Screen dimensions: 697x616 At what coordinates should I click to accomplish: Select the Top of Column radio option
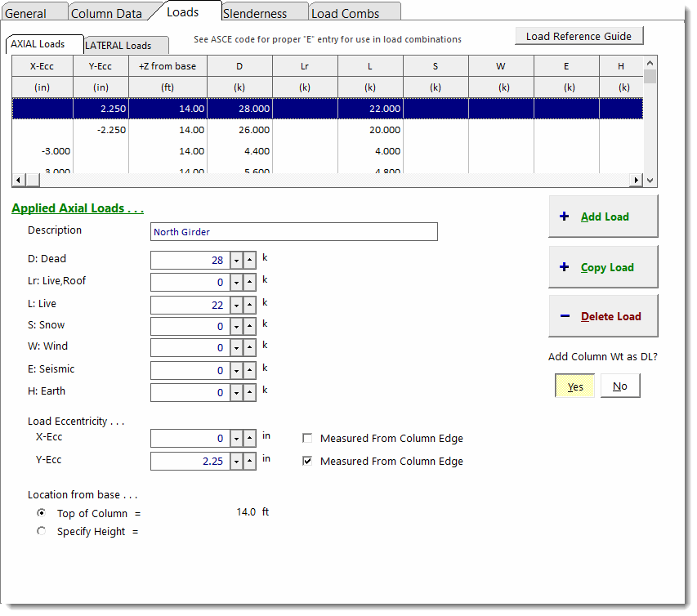click(42, 513)
